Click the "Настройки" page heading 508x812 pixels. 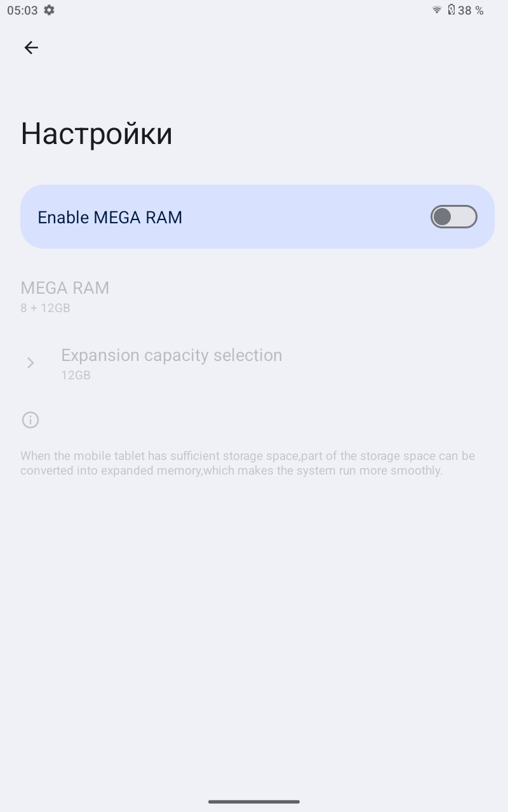click(97, 134)
